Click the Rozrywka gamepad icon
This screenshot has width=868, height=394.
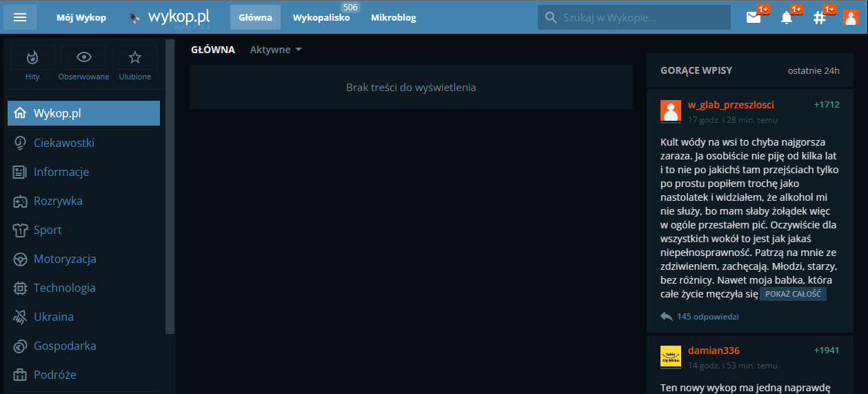(20, 201)
